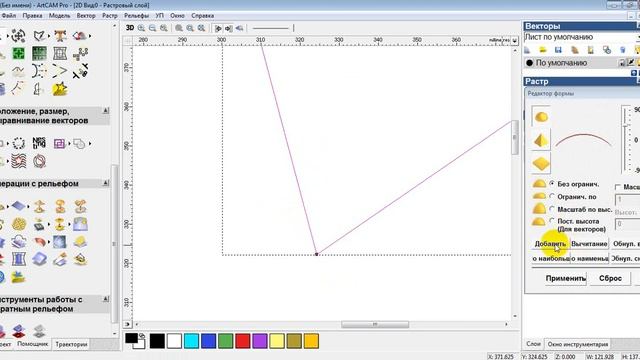Click the green four-arrows center icon

(x=18, y=53)
